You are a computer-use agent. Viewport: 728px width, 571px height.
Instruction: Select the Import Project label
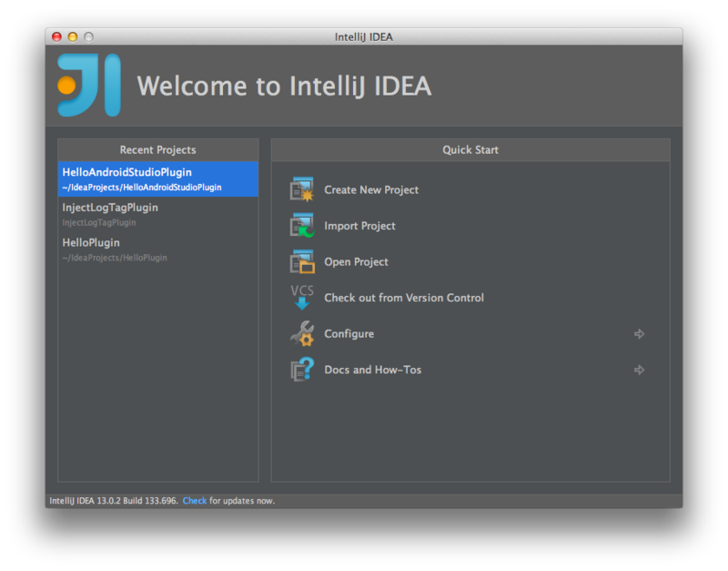click(359, 226)
